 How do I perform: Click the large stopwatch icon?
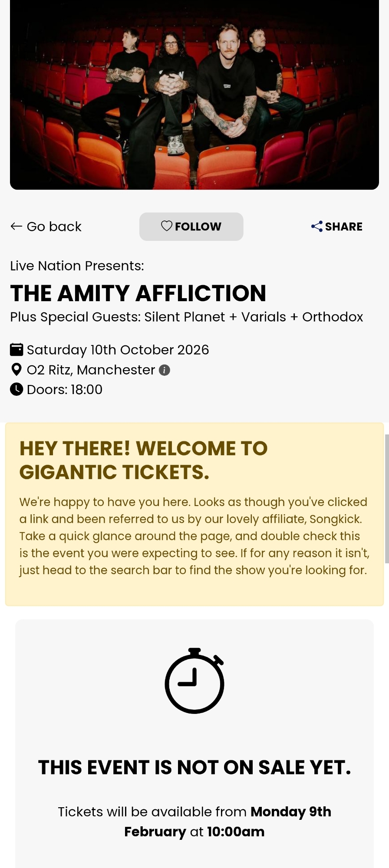tap(194, 681)
